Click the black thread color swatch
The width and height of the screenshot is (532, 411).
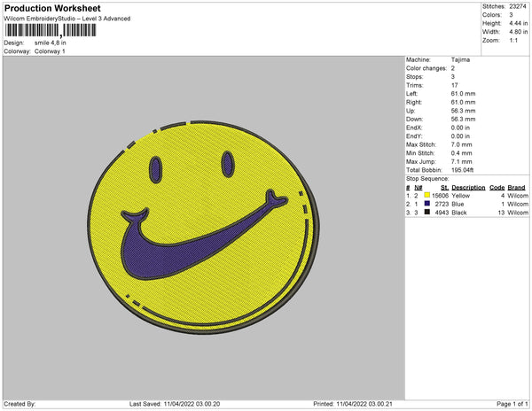426,212
